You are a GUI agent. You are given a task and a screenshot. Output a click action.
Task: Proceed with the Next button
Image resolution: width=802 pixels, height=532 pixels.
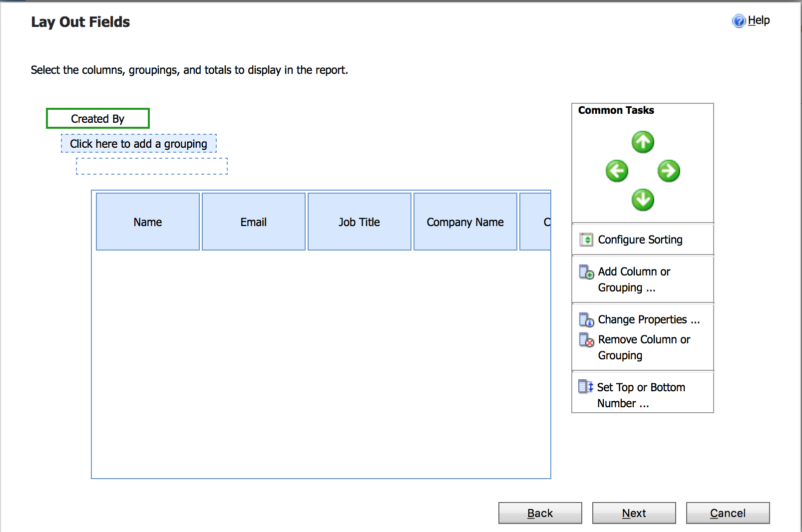point(634,513)
